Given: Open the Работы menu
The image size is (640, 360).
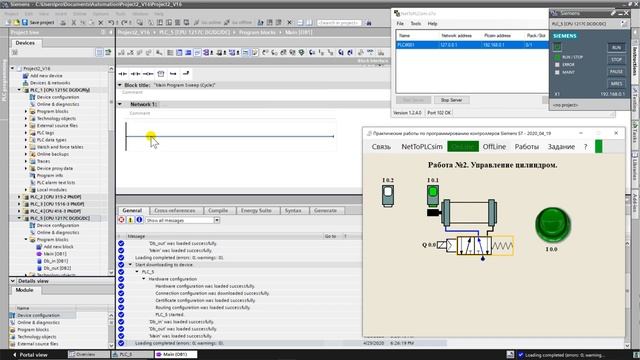Looking at the screenshot, I should pyautogui.click(x=527, y=147).
